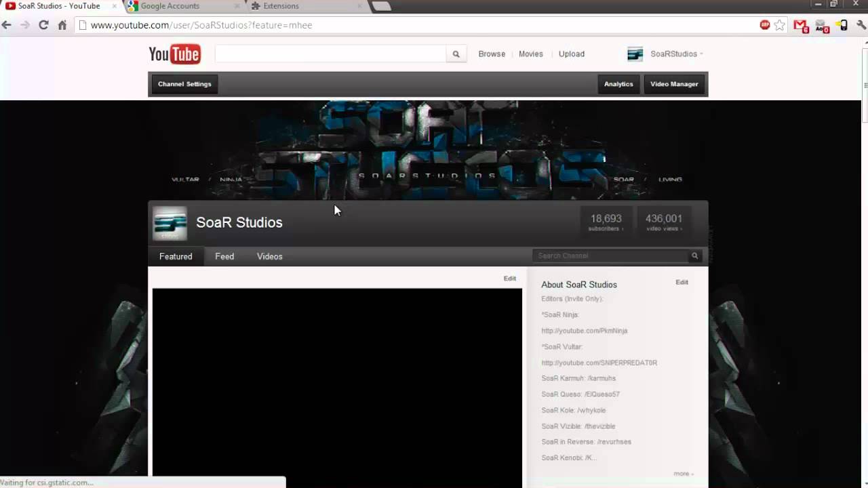Click Edit next to About SoaR Studios
The height and width of the screenshot is (488, 868).
coord(682,282)
